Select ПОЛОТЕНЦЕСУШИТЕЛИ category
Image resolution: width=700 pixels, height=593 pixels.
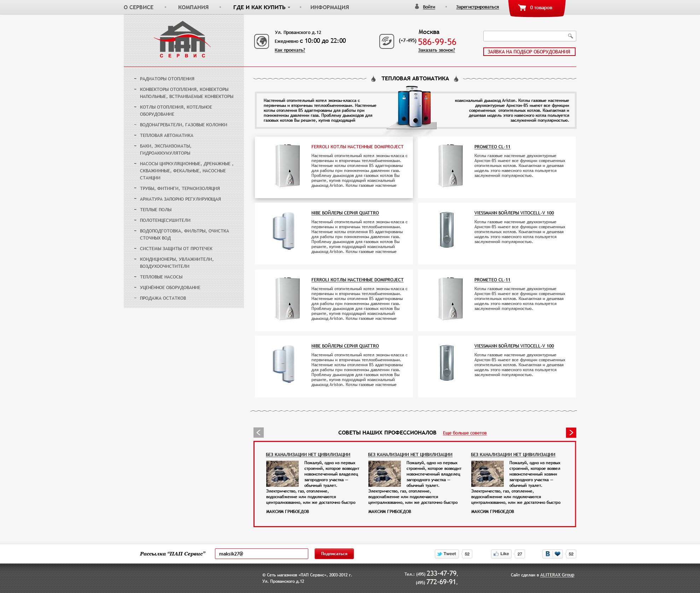click(x=165, y=220)
